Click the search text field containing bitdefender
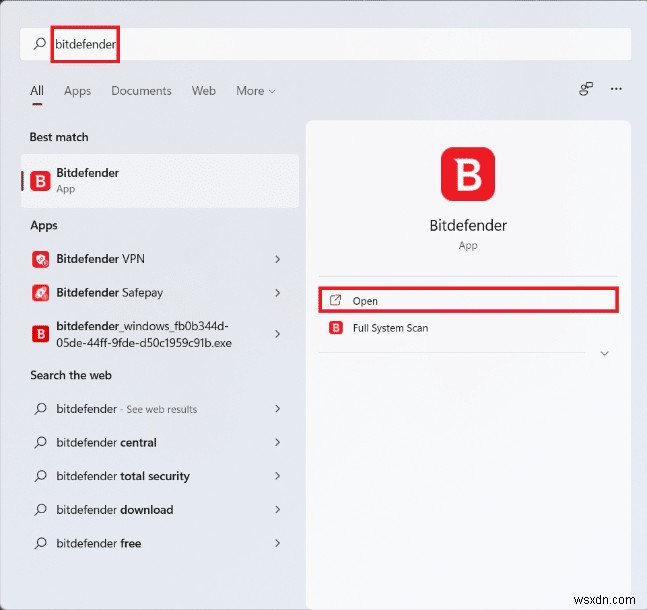Image resolution: width=647 pixels, height=610 pixels. (325, 44)
